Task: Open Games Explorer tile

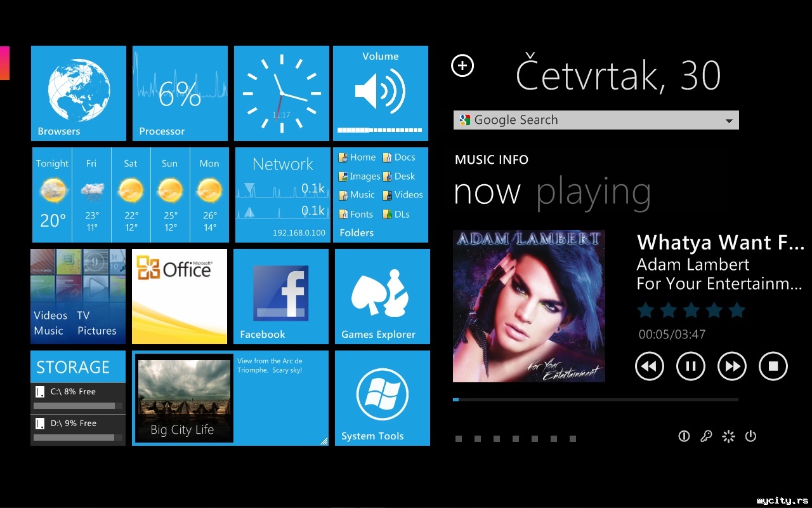Action: (x=383, y=297)
